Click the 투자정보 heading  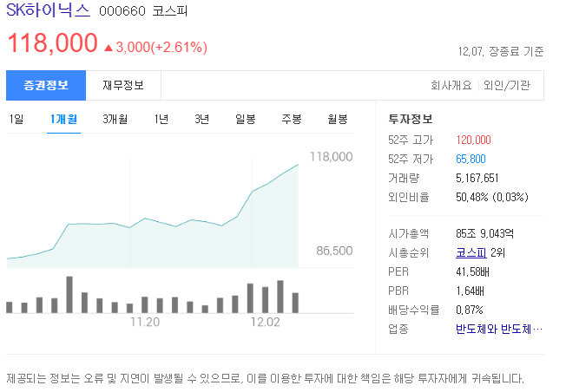[411, 119]
